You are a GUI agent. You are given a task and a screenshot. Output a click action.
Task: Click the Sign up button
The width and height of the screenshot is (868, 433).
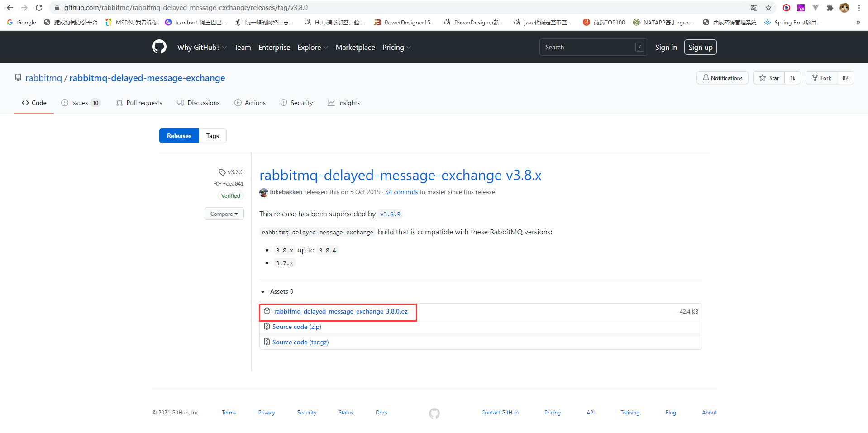(x=701, y=47)
